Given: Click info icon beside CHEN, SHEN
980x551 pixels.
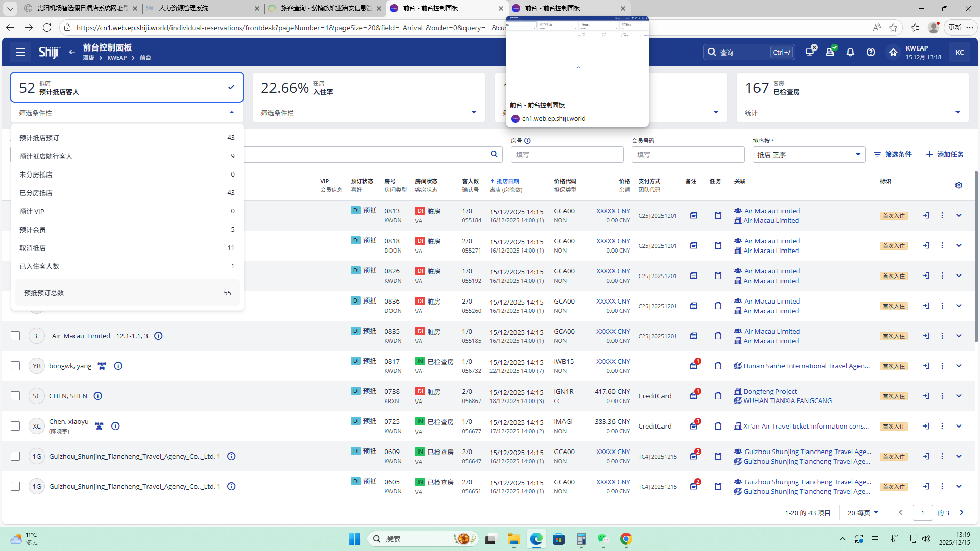Looking at the screenshot, I should point(98,396).
